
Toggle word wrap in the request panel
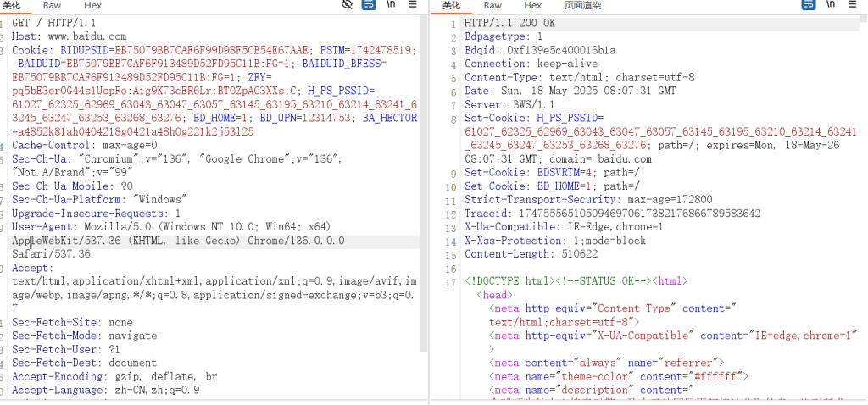(369, 5)
